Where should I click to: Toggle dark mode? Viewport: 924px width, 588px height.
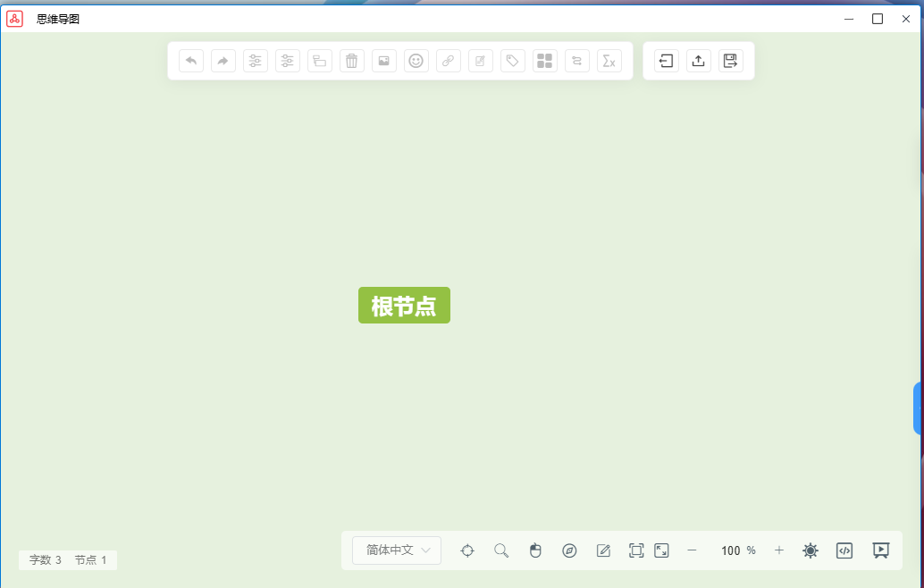tap(811, 550)
